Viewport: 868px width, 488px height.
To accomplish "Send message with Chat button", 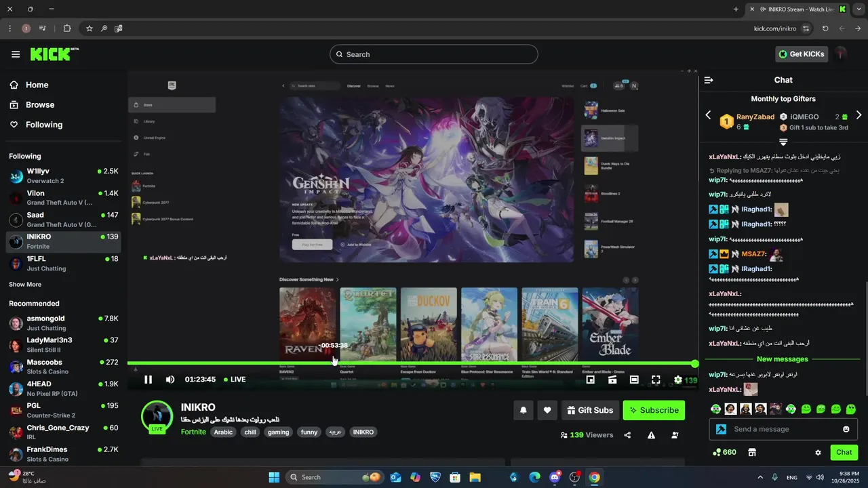I will pos(844,452).
